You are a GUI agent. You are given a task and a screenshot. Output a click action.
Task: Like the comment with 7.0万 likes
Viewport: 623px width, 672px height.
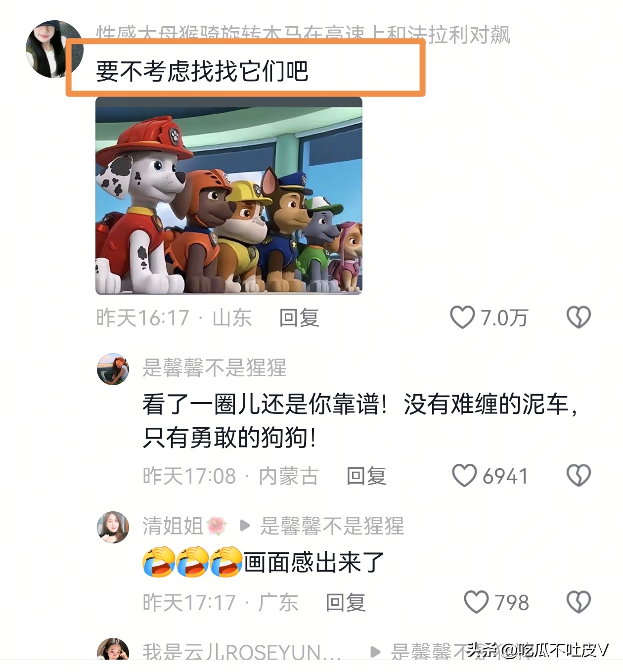(462, 317)
